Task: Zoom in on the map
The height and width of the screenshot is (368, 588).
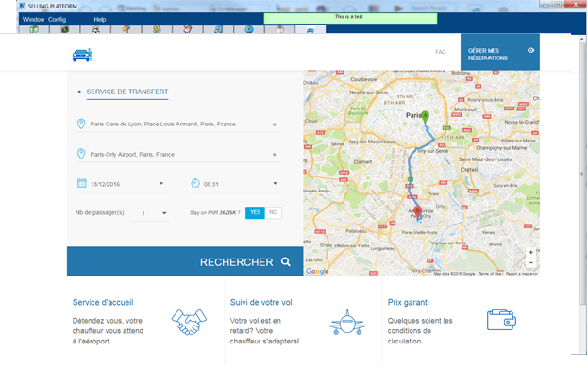Action: pyautogui.click(x=530, y=252)
